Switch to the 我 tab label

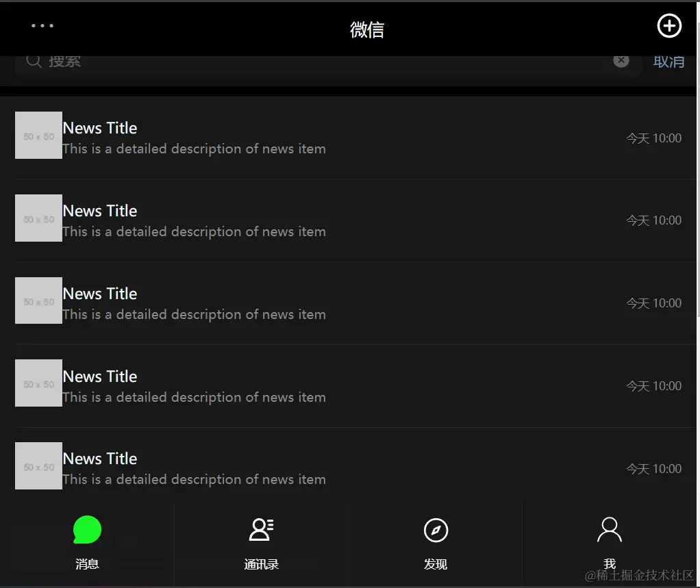tap(610, 564)
